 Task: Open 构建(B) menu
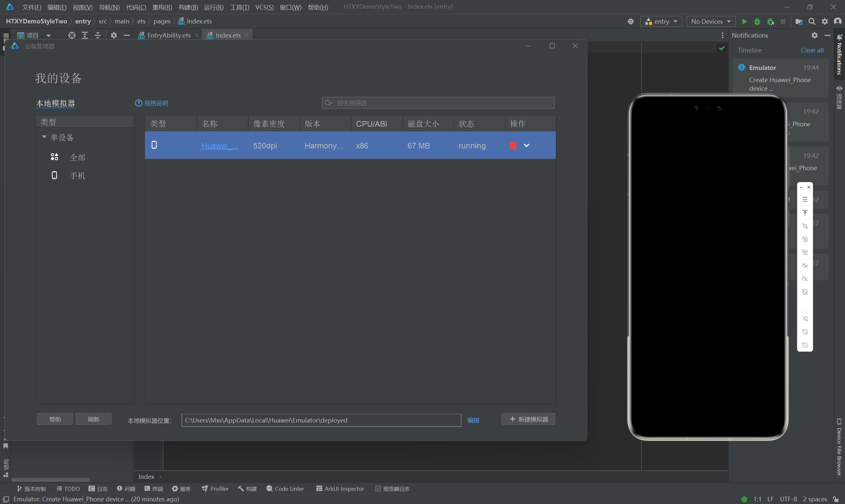[188, 7]
